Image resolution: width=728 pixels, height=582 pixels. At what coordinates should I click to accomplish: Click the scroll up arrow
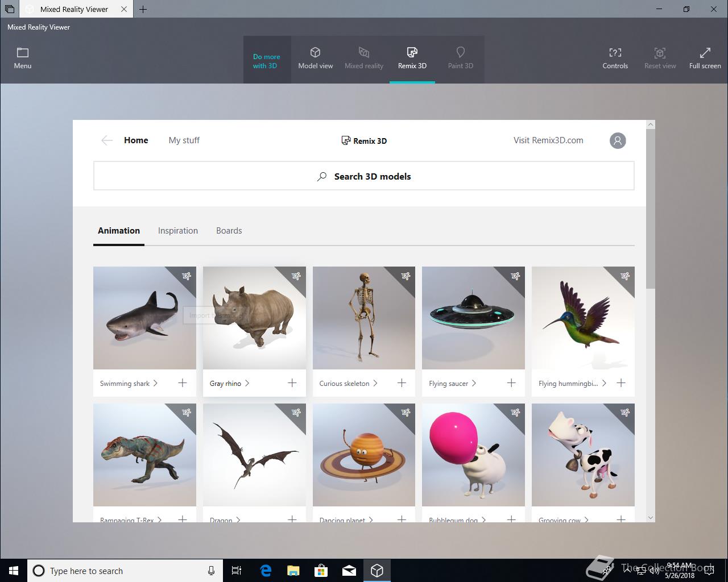[x=651, y=124]
